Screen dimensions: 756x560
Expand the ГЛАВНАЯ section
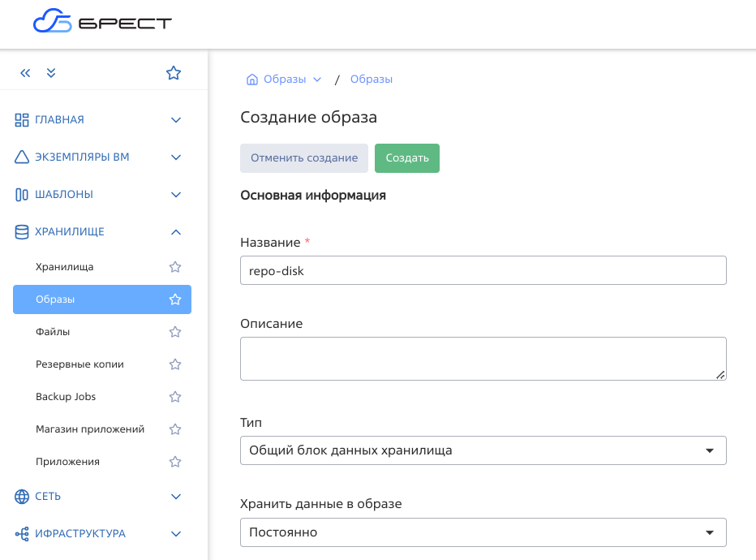176,120
